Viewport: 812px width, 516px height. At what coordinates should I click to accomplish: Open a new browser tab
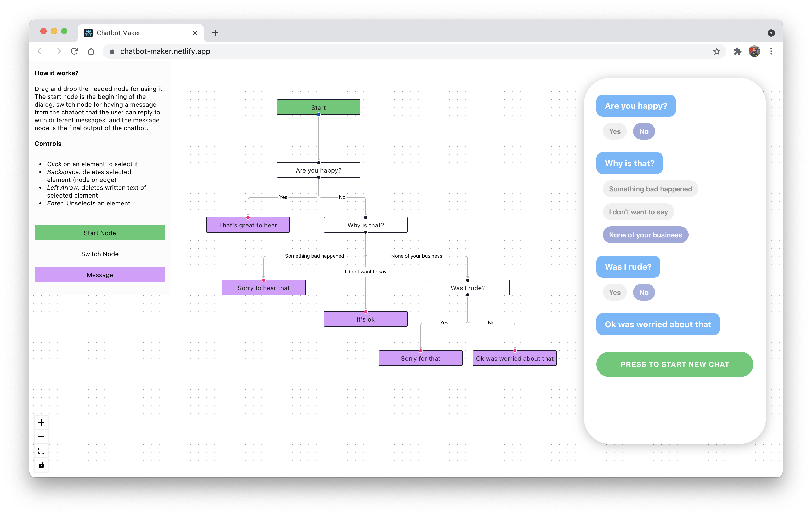pos(215,33)
